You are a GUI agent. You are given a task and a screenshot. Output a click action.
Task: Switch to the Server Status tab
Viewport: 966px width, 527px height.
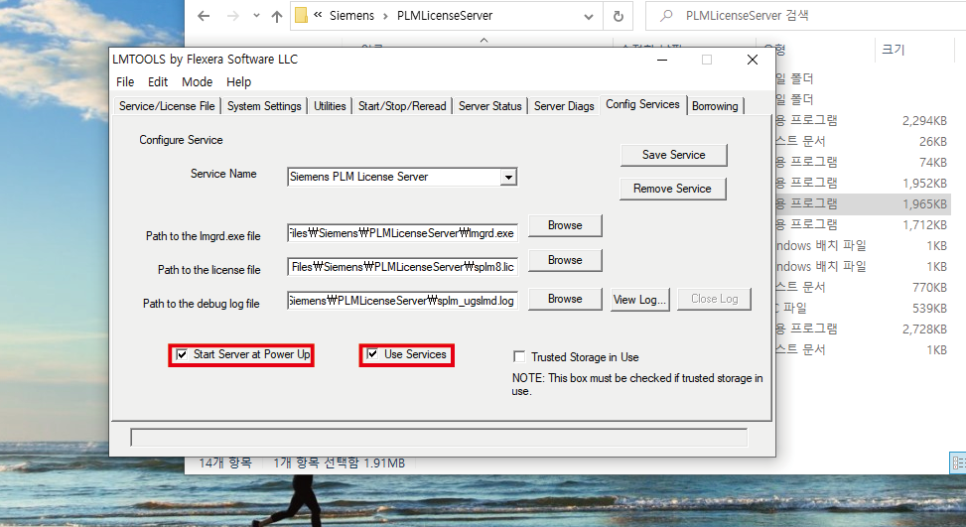(490, 106)
